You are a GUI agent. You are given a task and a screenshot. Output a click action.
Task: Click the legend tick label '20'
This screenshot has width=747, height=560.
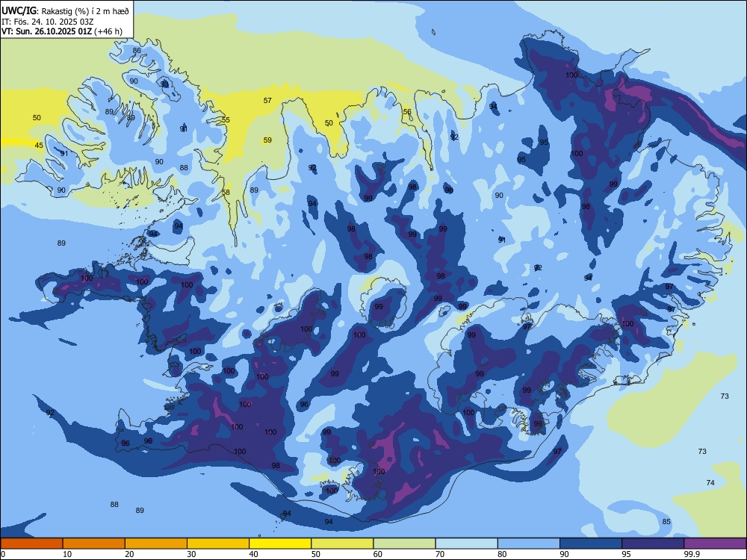129,554
